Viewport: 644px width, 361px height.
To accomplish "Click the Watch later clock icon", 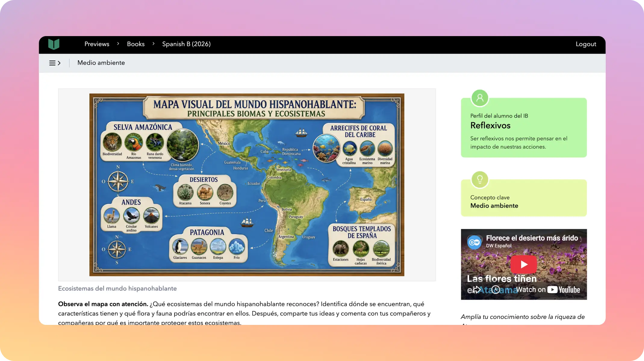I will tap(496, 289).
